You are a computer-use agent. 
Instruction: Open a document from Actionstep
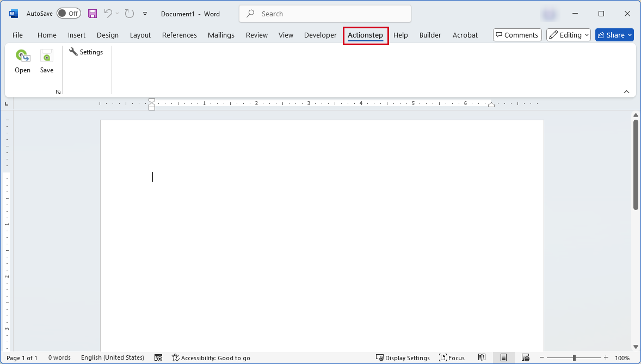22,60
